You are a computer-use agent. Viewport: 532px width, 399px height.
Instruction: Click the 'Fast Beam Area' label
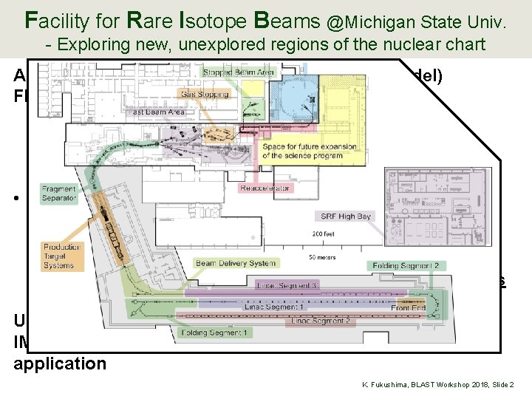click(157, 112)
